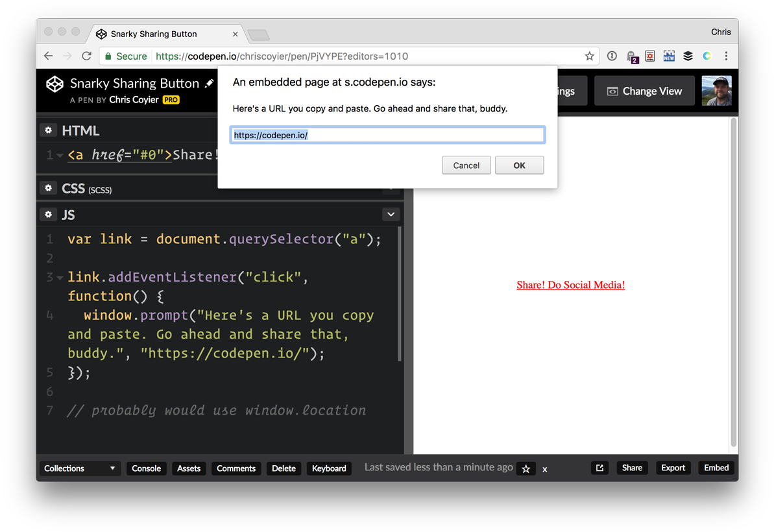Click the Share! Do Social Media! link
The height and width of the screenshot is (532, 774).
(x=571, y=285)
